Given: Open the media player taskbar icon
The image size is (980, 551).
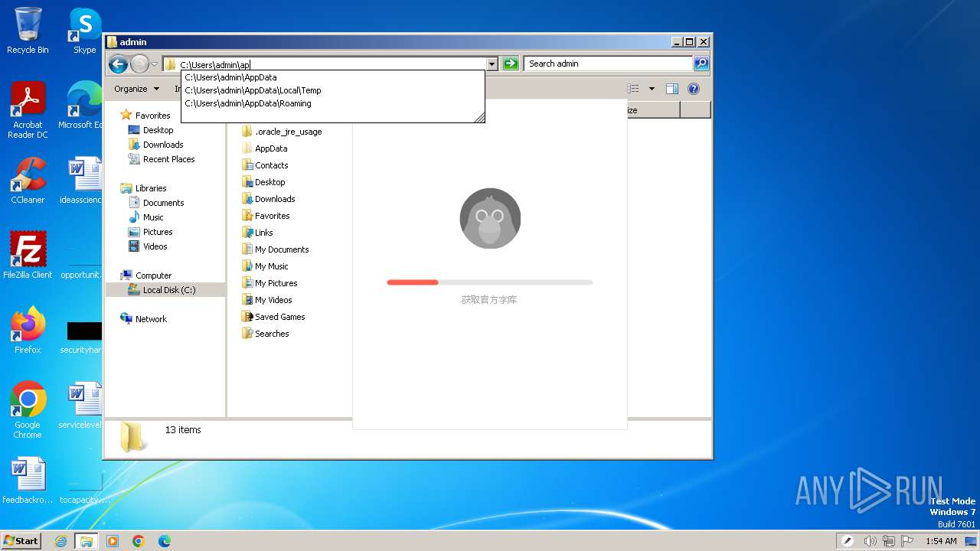Looking at the screenshot, I should (x=113, y=541).
